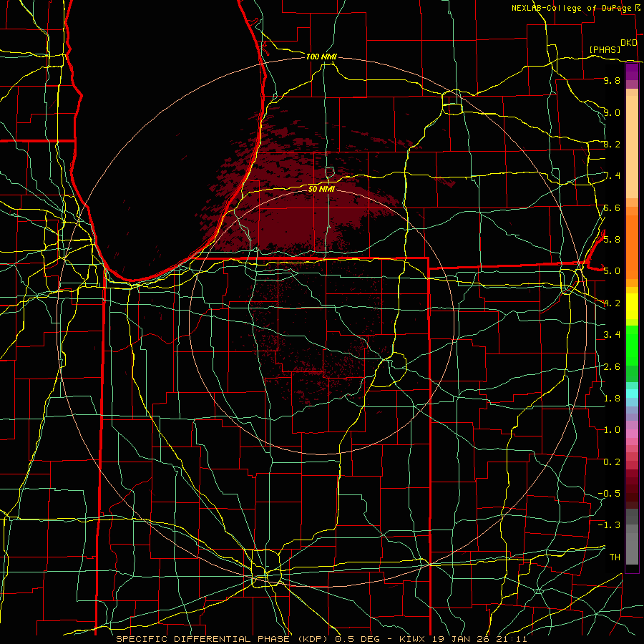Click the -0.5 value on color scale

[609, 493]
